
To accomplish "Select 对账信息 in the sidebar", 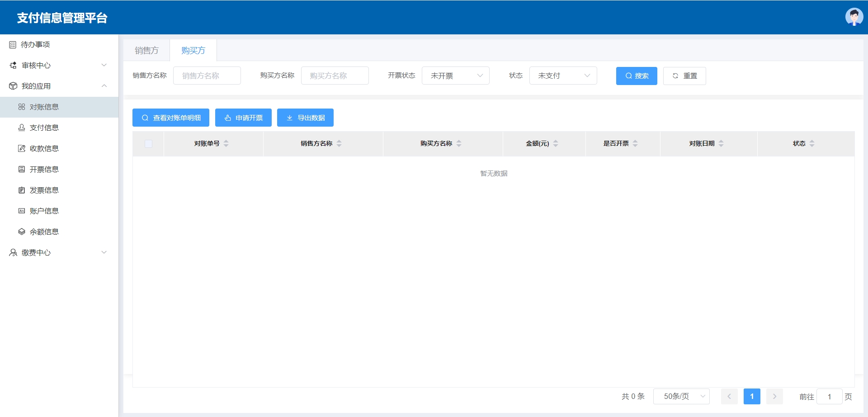I will 44,107.
